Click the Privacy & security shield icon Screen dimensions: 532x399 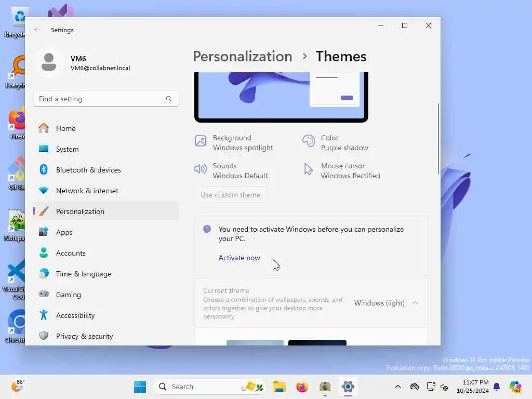click(x=44, y=336)
